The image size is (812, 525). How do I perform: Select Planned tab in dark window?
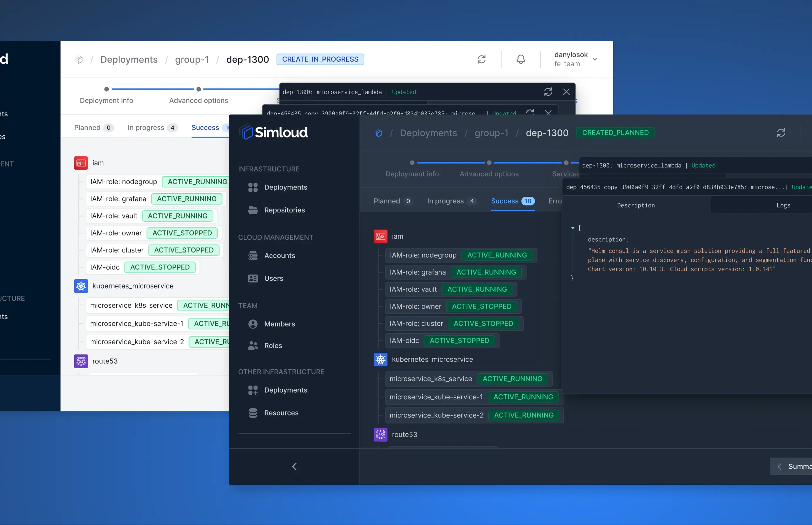tap(393, 201)
